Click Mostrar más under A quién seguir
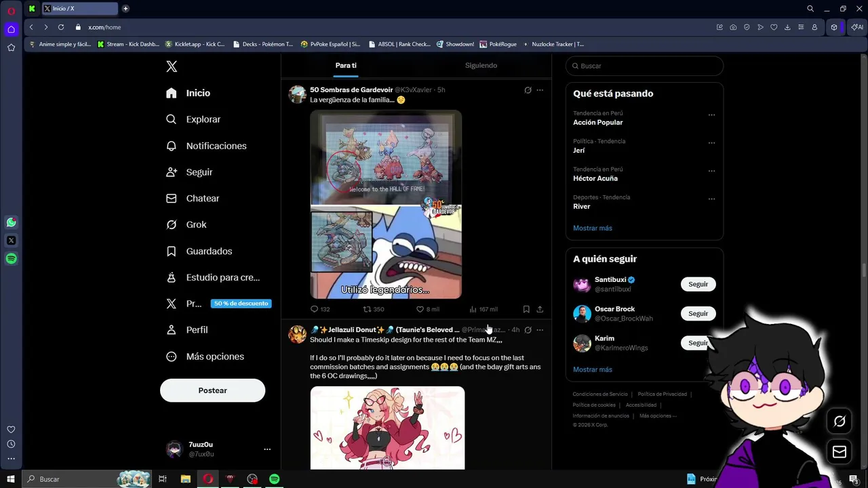Screen dimensions: 868x488 pos(593,369)
